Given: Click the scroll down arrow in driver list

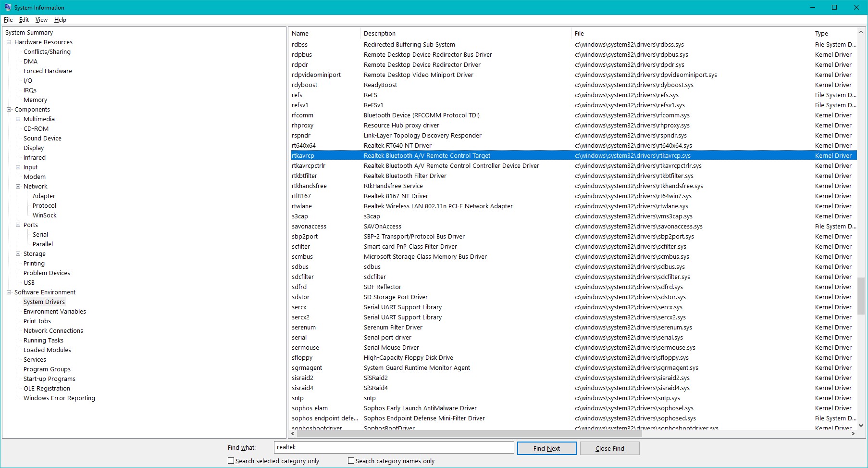Looking at the screenshot, I should coord(861,426).
